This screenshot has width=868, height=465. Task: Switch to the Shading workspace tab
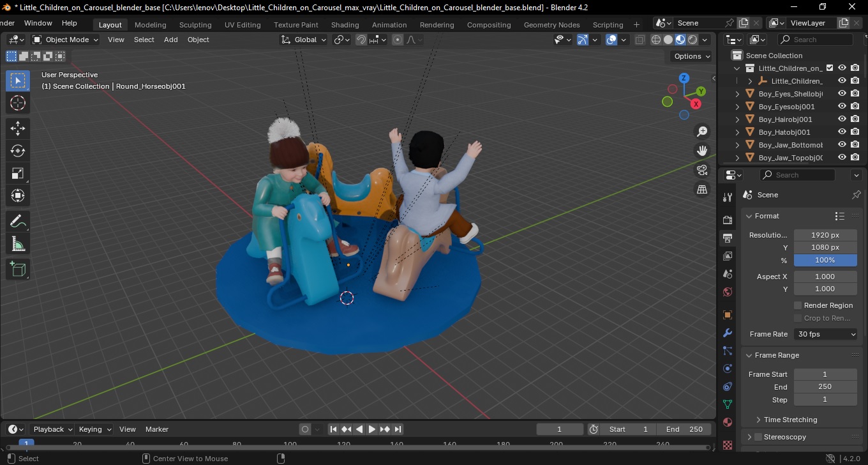coord(345,25)
